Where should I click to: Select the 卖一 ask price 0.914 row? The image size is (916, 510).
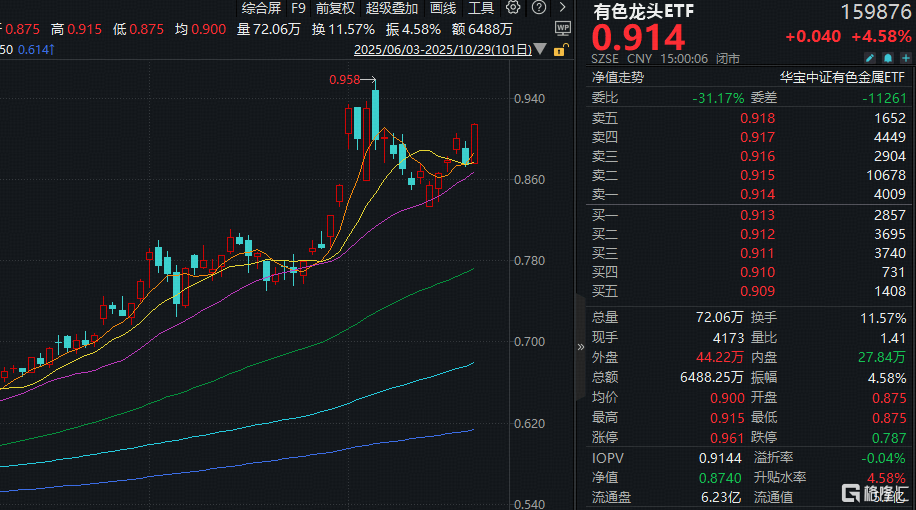pyautogui.click(x=749, y=194)
